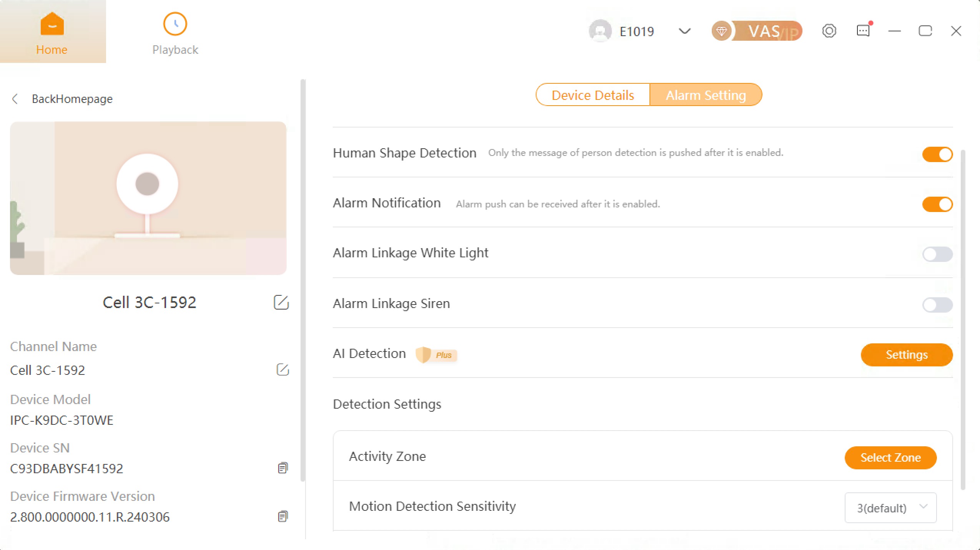Open Motion Detection Sensitivity dropdown
The width and height of the screenshot is (980, 550).
[890, 508]
